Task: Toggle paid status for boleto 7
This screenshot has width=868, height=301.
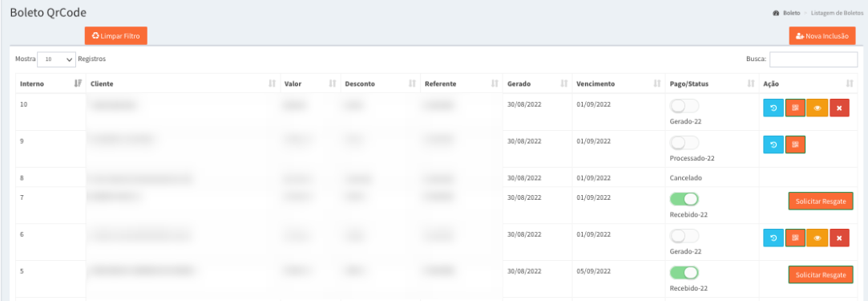Action: [x=684, y=199]
